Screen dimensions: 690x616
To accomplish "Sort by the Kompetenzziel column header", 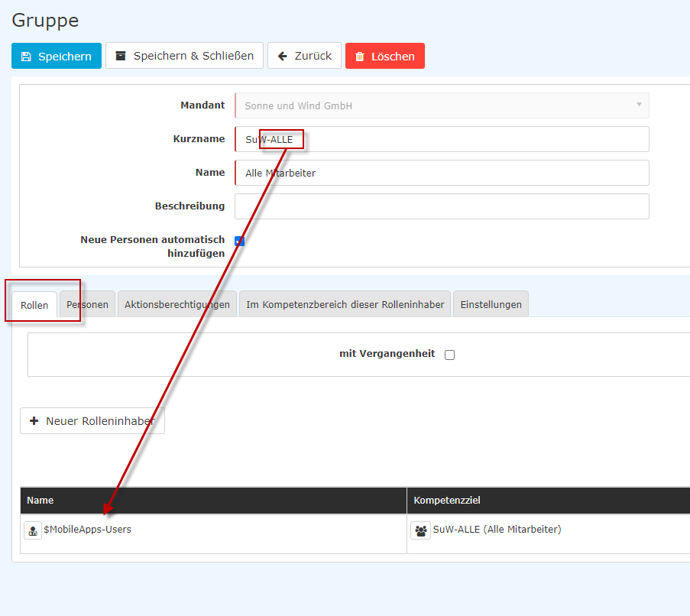I will (447, 501).
